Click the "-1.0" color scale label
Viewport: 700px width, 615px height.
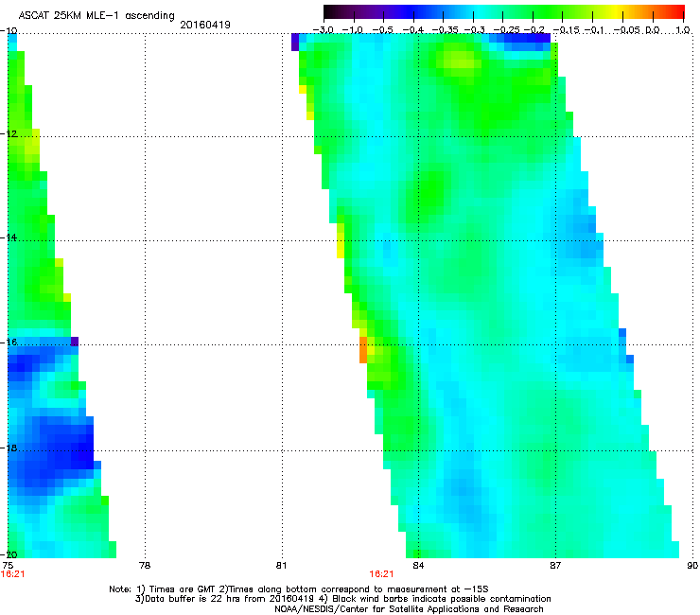pyautogui.click(x=353, y=30)
